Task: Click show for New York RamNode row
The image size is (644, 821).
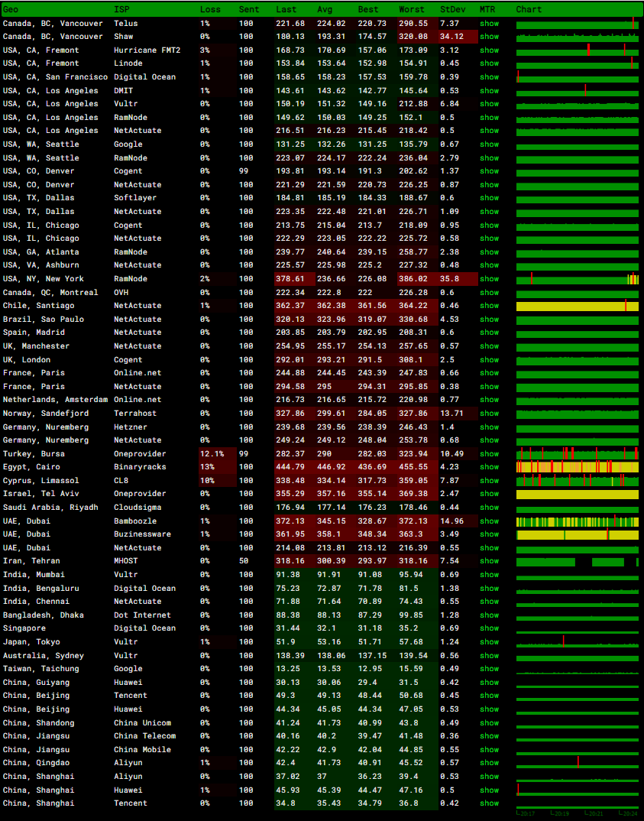Action: (489, 279)
